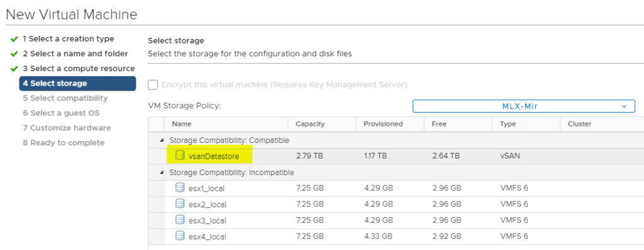The image size is (644, 250).
Task: Sort datastores by Provisioned column header
Action: point(383,124)
